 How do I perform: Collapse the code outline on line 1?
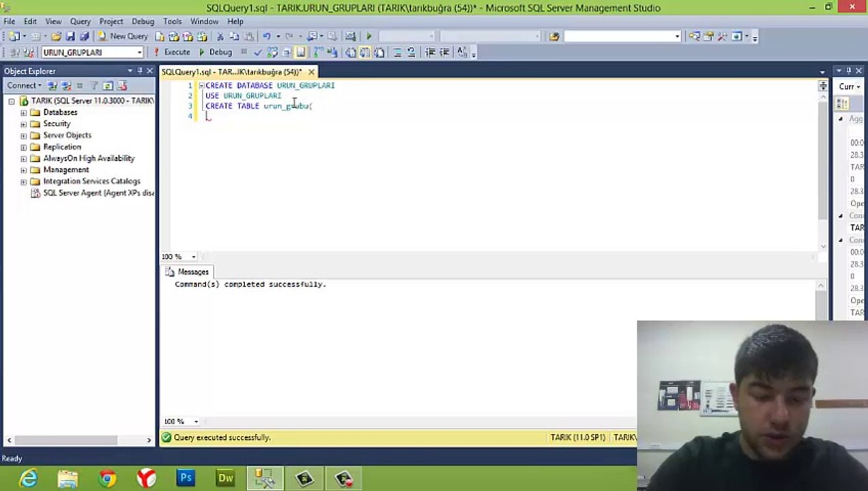(x=201, y=85)
